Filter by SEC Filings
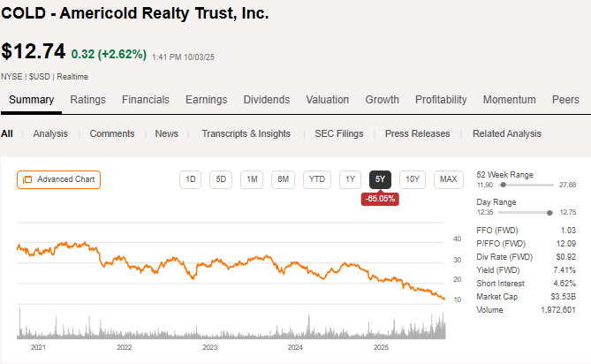 coord(337,133)
